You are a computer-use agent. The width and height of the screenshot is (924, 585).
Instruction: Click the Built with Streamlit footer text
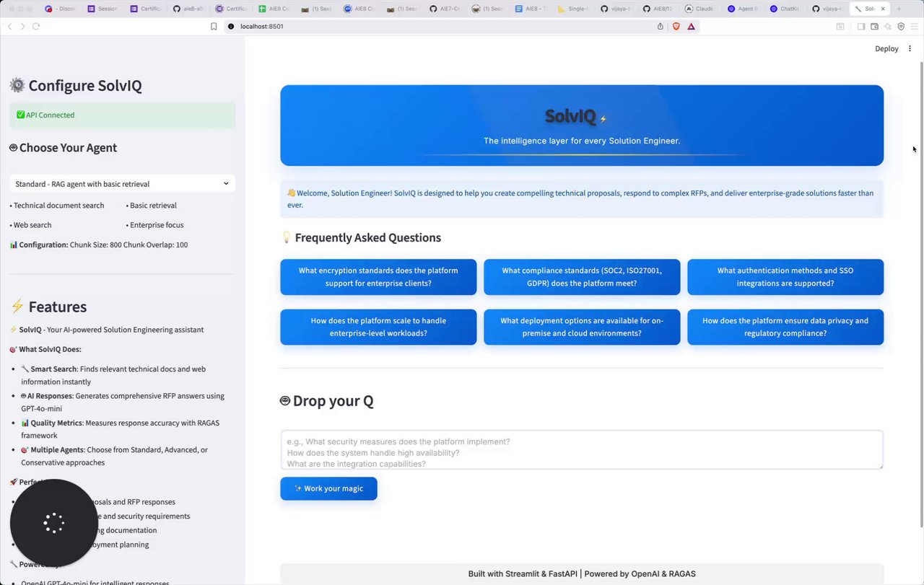pos(582,574)
